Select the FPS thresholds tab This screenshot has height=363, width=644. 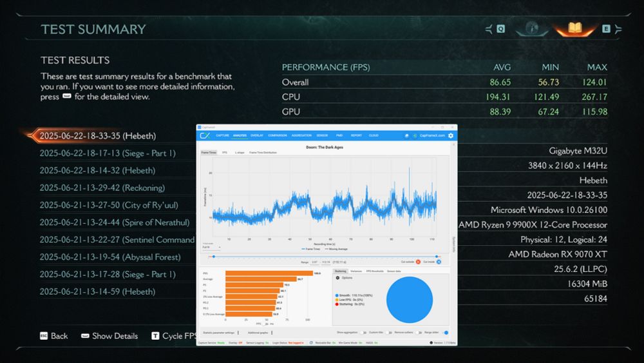click(x=375, y=271)
